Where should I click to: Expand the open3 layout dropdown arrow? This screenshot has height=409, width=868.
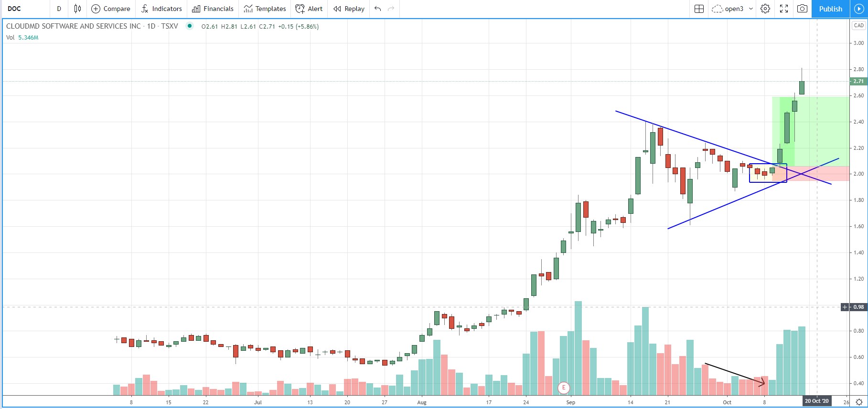click(750, 9)
